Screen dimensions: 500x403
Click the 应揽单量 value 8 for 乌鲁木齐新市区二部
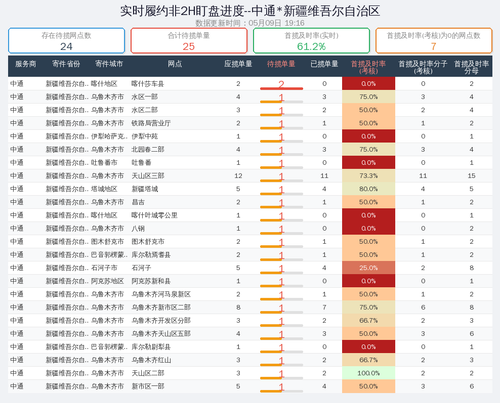pos(238,307)
